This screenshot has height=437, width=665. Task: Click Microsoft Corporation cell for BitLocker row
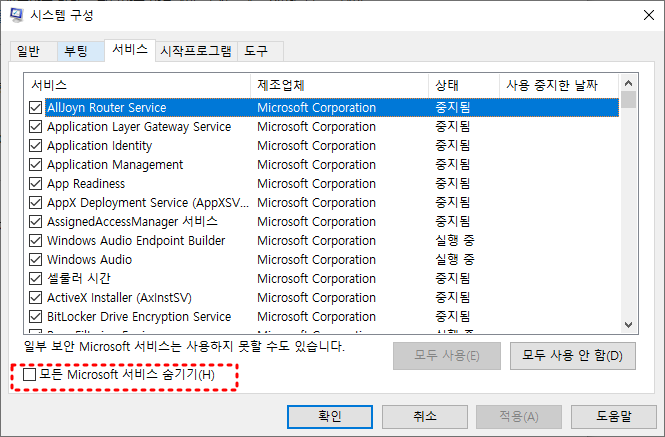(316, 317)
